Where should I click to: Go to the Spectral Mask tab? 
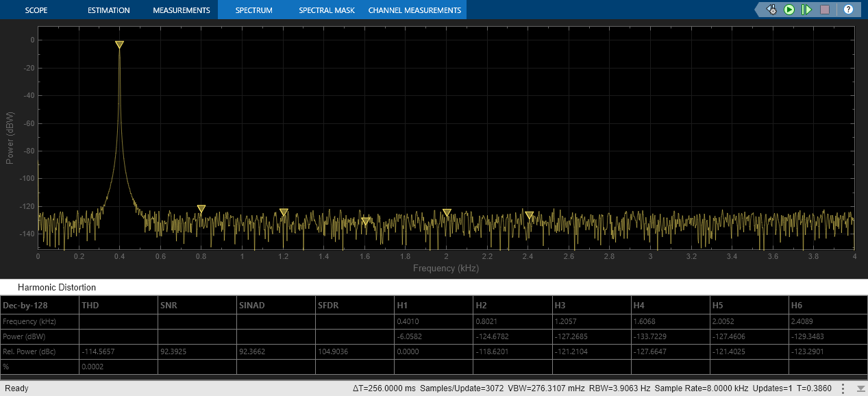pos(326,10)
